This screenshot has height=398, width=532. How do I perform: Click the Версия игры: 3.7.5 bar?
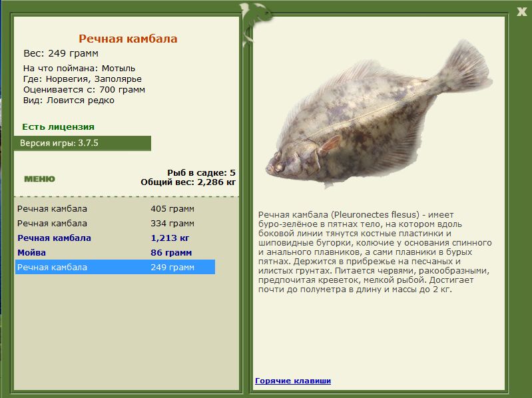pos(83,143)
